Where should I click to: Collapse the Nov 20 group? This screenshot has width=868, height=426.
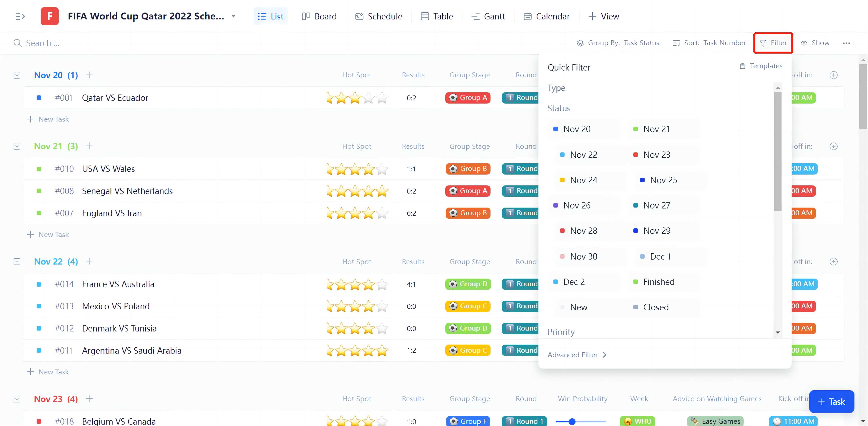click(x=17, y=75)
